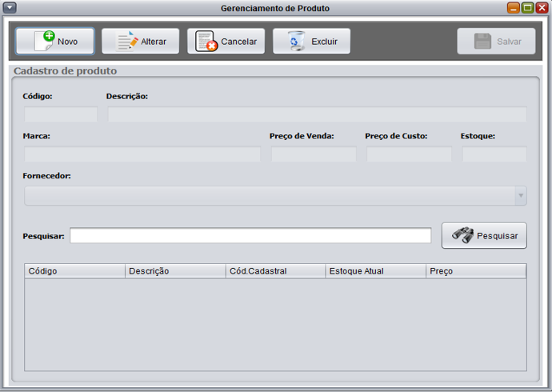Image resolution: width=552 pixels, height=392 pixels.
Task: Click the Pesquisar binoculars button
Action: [484, 236]
